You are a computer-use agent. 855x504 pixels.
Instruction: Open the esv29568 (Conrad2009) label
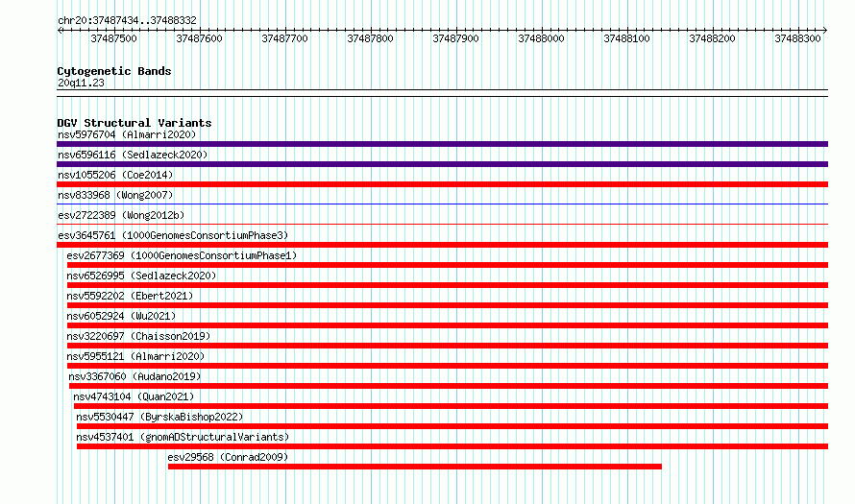[228, 457]
